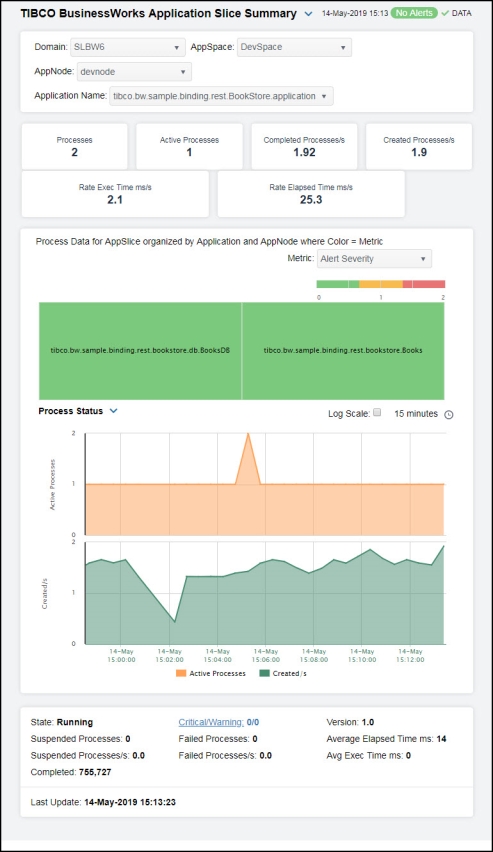Open the Domain dropdown showing SLBW6
Viewport: 493px width, 852px height.
(127, 47)
